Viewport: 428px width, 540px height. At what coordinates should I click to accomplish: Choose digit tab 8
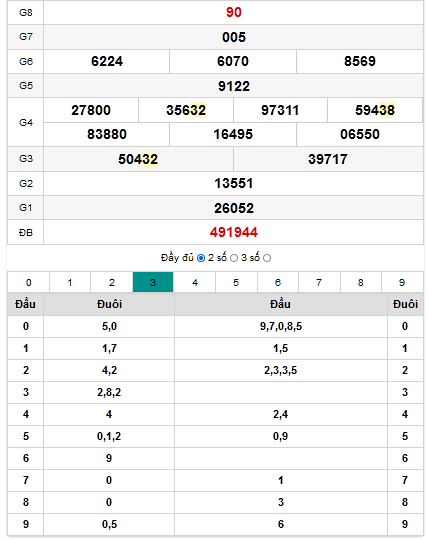(x=361, y=282)
